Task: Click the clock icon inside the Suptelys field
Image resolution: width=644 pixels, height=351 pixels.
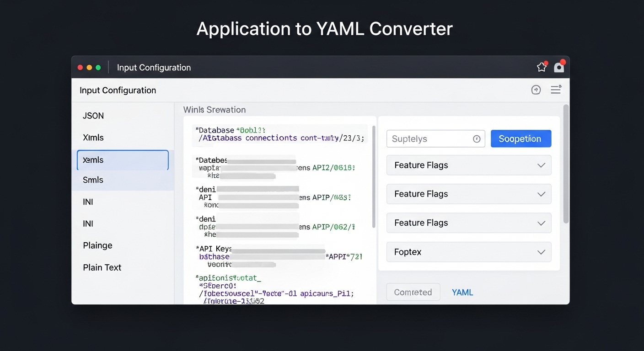Action: [x=476, y=138]
